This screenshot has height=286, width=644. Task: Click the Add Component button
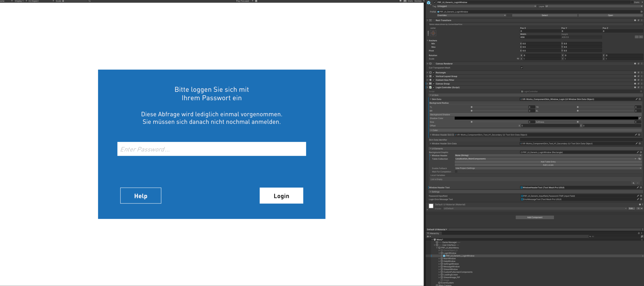(535, 217)
